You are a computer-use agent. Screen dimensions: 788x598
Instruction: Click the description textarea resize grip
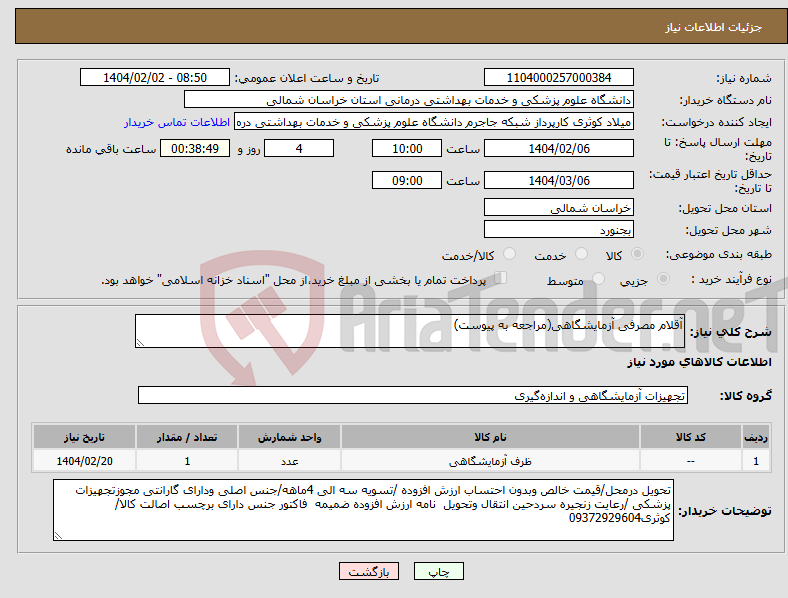(x=140, y=342)
